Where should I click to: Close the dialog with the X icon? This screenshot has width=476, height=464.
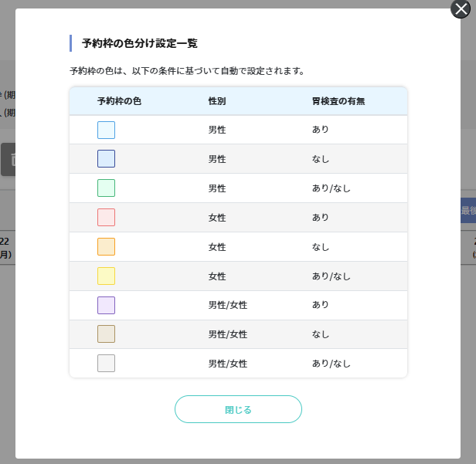[x=461, y=9]
